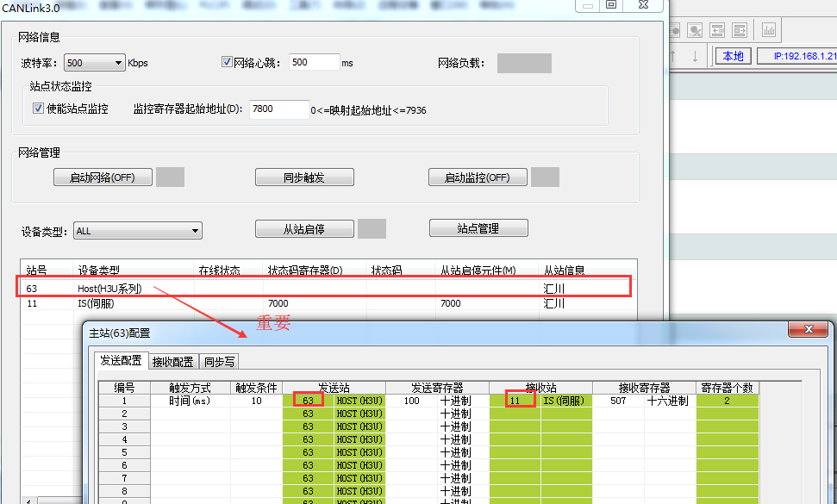Click the 监控寄存器起始地址 input field showing 7800
Viewport: 837px width, 504px height.
[280, 109]
